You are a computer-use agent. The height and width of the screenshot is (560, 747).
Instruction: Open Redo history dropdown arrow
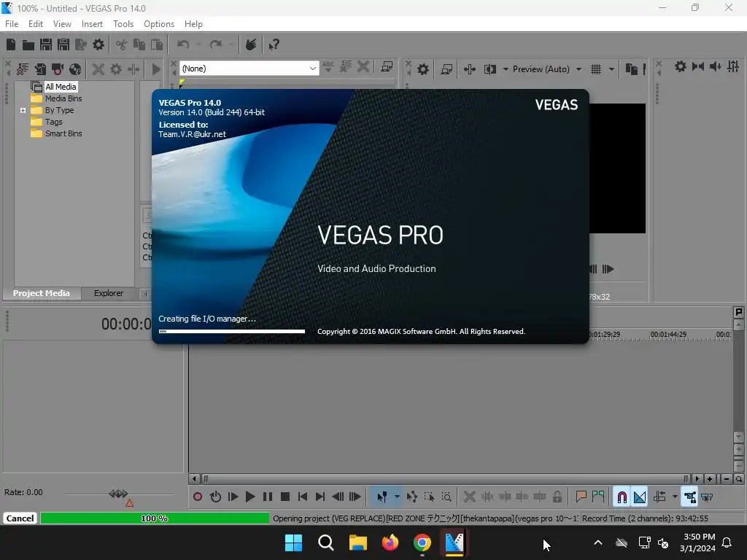coord(231,44)
